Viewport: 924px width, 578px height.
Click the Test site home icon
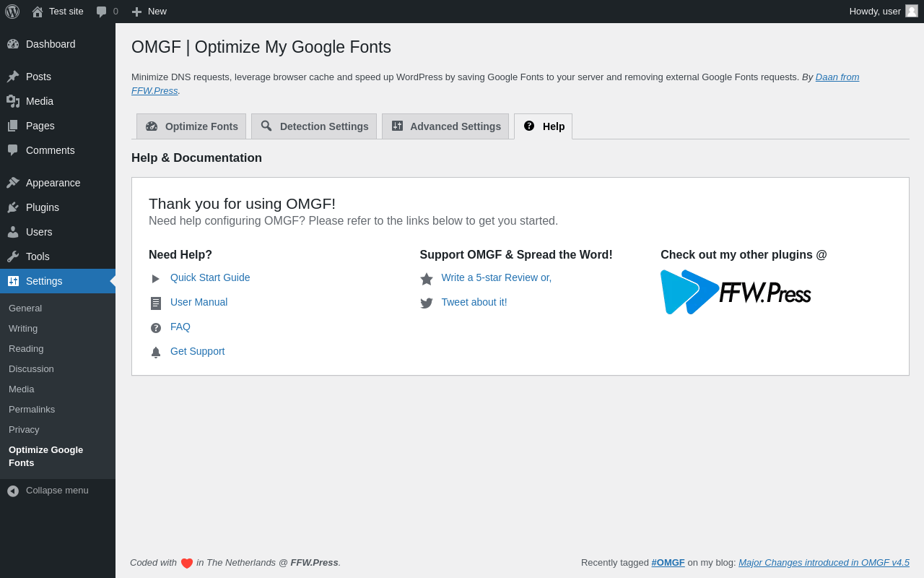click(x=38, y=12)
